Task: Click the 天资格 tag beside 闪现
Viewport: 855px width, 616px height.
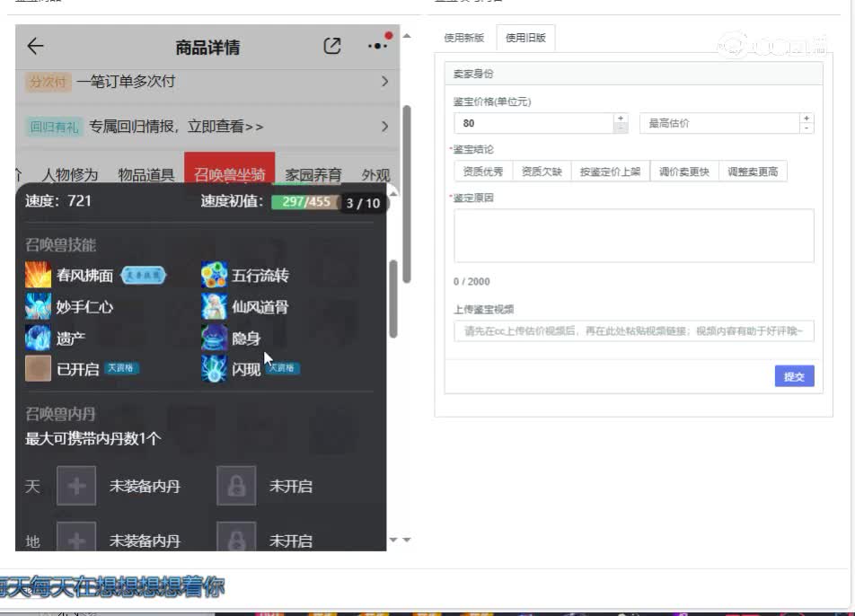Action: [x=282, y=368]
